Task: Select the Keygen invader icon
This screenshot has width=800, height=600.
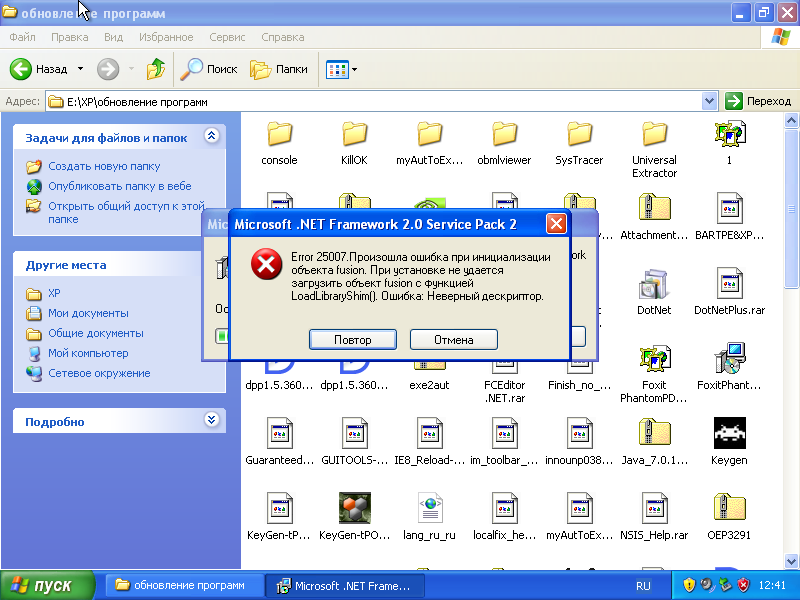Action: click(x=730, y=433)
